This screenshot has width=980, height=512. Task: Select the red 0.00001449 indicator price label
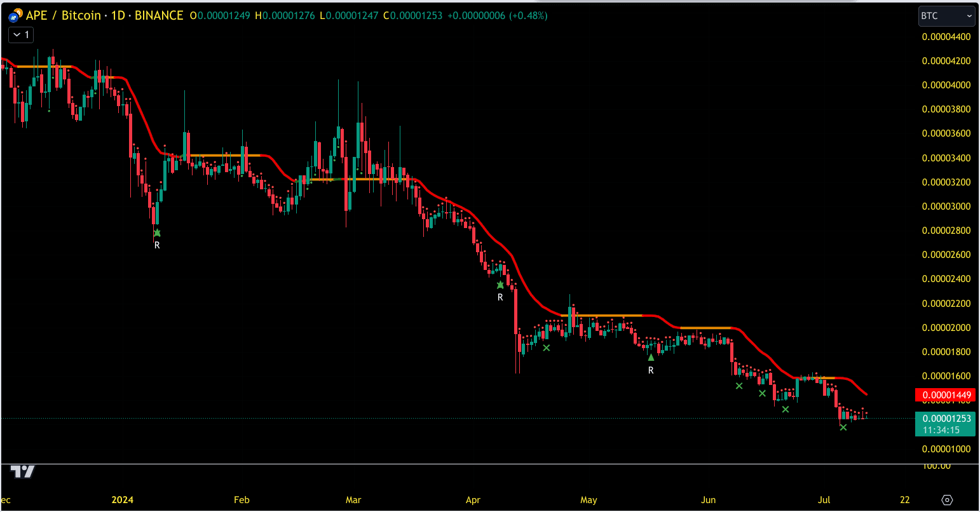tap(945, 395)
